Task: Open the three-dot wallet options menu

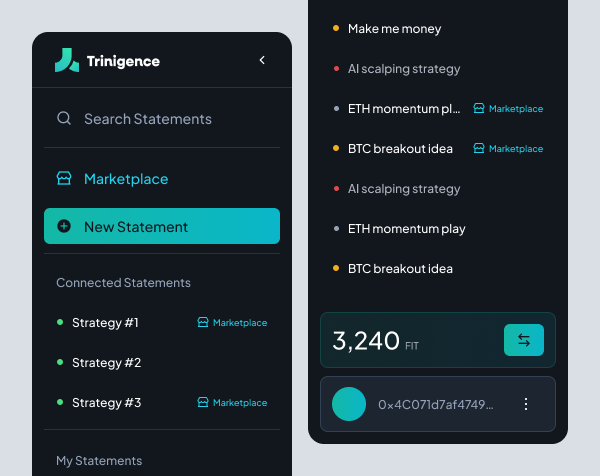Action: click(526, 404)
